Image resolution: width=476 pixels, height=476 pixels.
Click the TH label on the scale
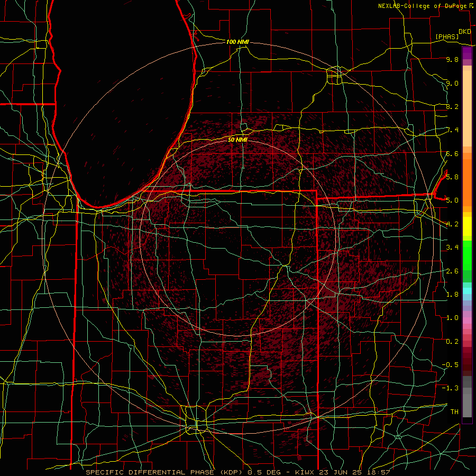click(x=454, y=411)
